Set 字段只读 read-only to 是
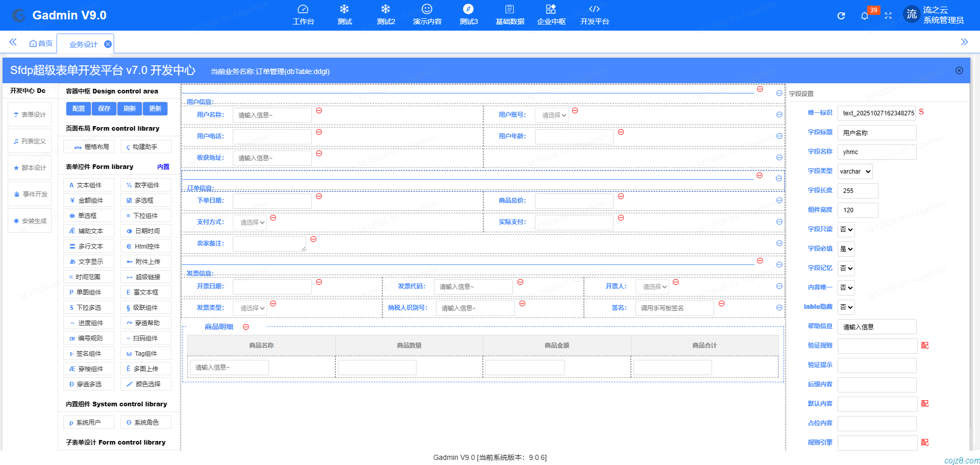The image size is (980, 465). pyautogui.click(x=845, y=229)
